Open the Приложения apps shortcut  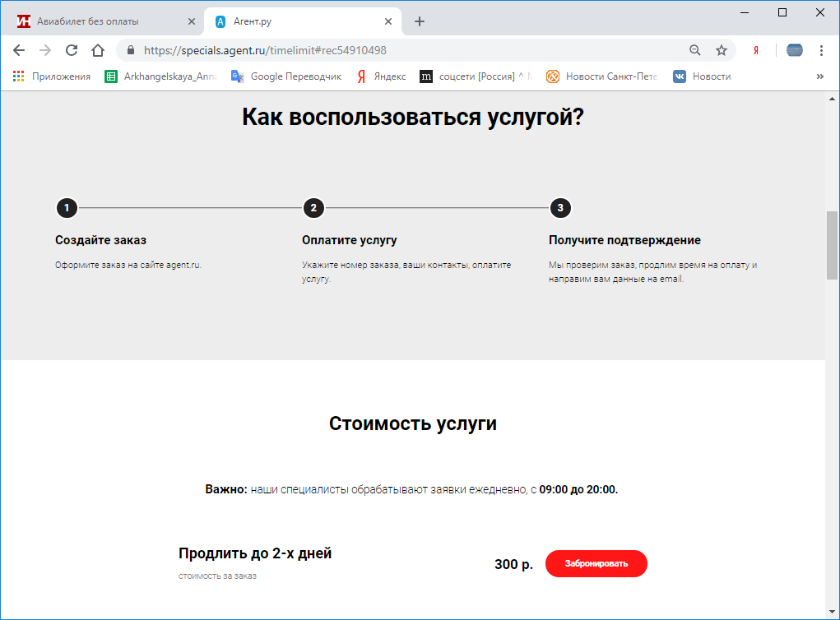click(52, 76)
